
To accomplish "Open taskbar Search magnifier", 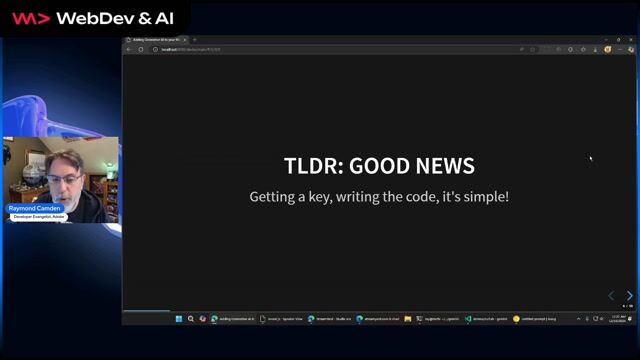I will click(x=191, y=319).
